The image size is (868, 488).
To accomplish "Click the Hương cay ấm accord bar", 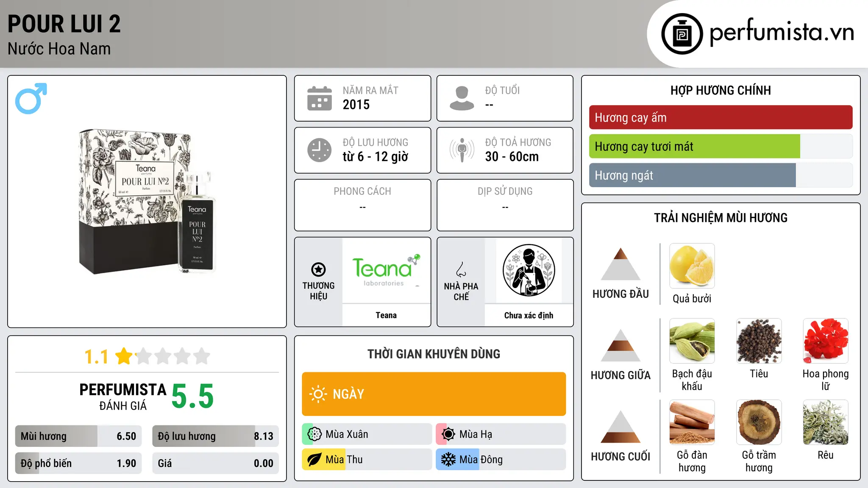I will 721,117.
